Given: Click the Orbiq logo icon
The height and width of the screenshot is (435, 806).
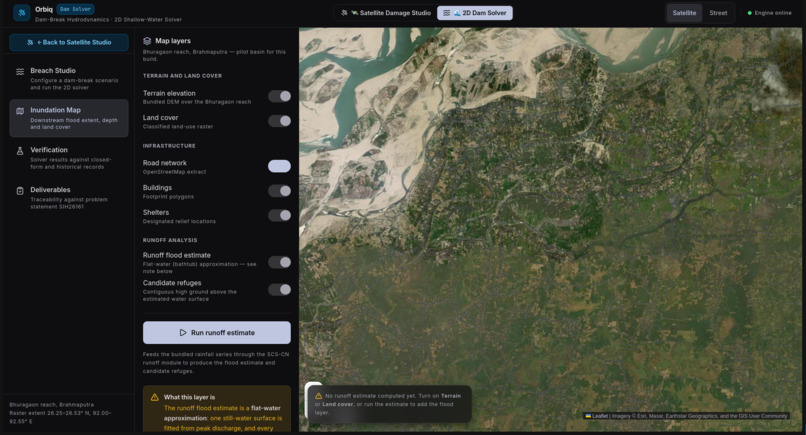Looking at the screenshot, I should (22, 13).
